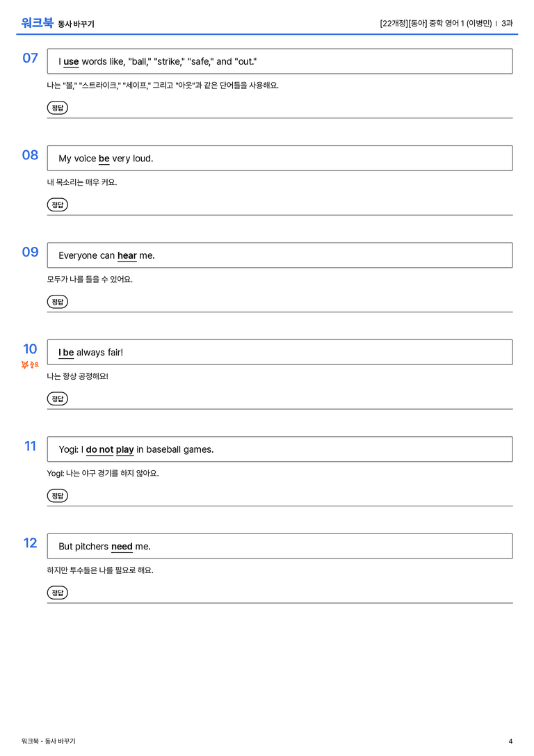The width and height of the screenshot is (534, 756).
Task: Click underlined word 'need' in sentence 12
Action: 122,547
